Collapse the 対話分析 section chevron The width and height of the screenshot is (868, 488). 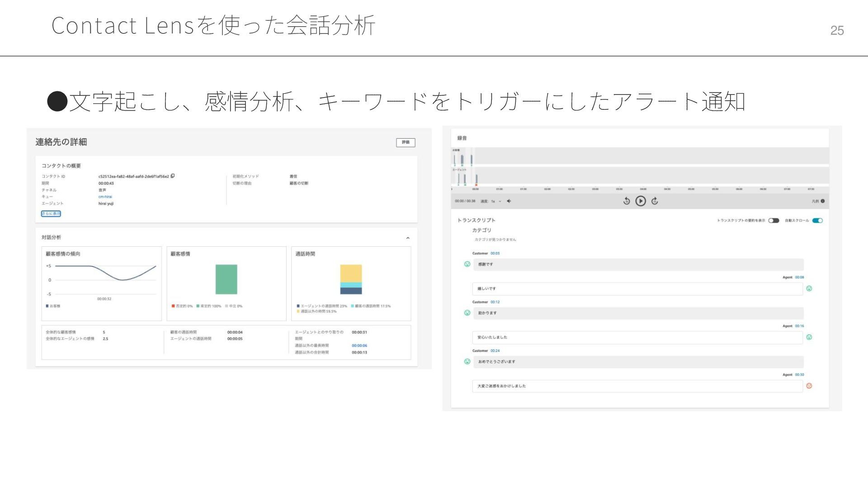click(408, 238)
